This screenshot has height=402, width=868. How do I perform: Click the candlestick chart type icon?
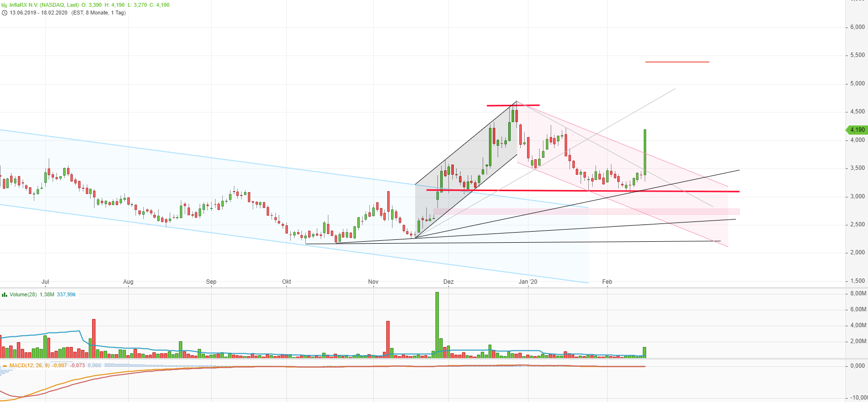pos(4,5)
